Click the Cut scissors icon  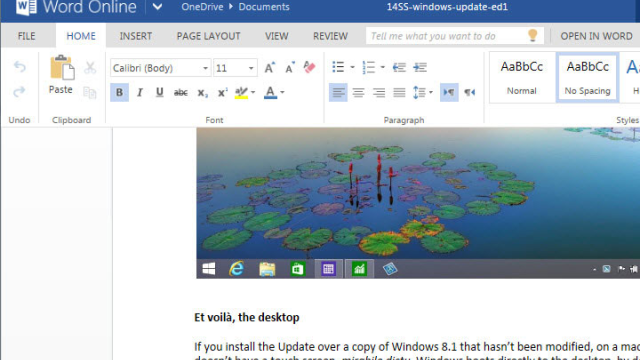pyautogui.click(x=90, y=68)
